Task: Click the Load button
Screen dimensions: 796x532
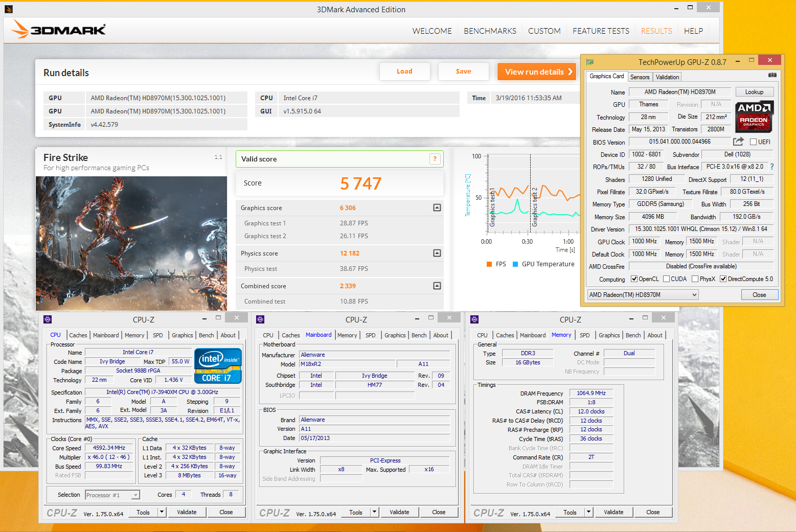Action: coord(404,72)
